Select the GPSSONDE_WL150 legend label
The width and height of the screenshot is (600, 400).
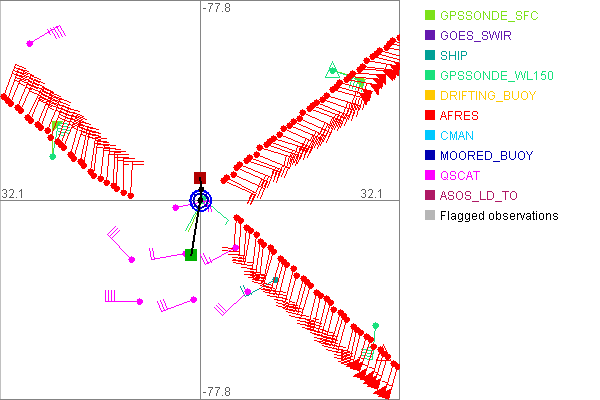coord(496,76)
